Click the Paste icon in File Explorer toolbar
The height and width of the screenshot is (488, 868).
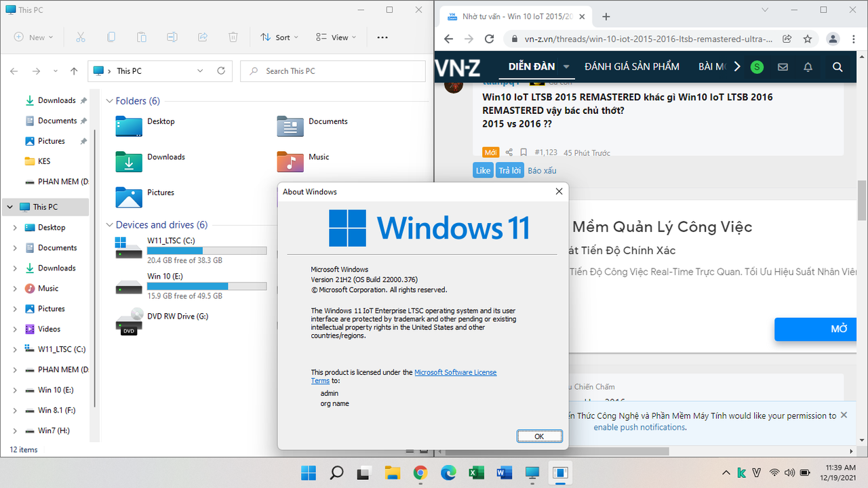[x=141, y=37]
